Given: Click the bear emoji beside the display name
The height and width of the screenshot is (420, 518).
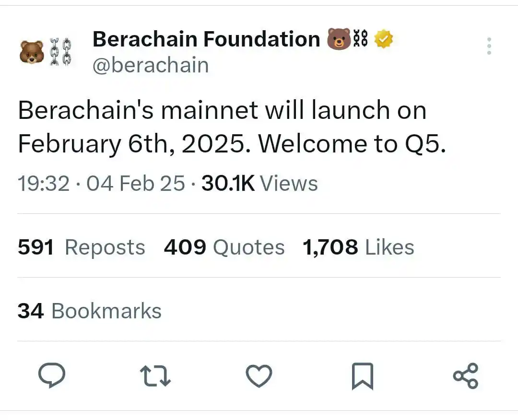Looking at the screenshot, I should pyautogui.click(x=339, y=39).
